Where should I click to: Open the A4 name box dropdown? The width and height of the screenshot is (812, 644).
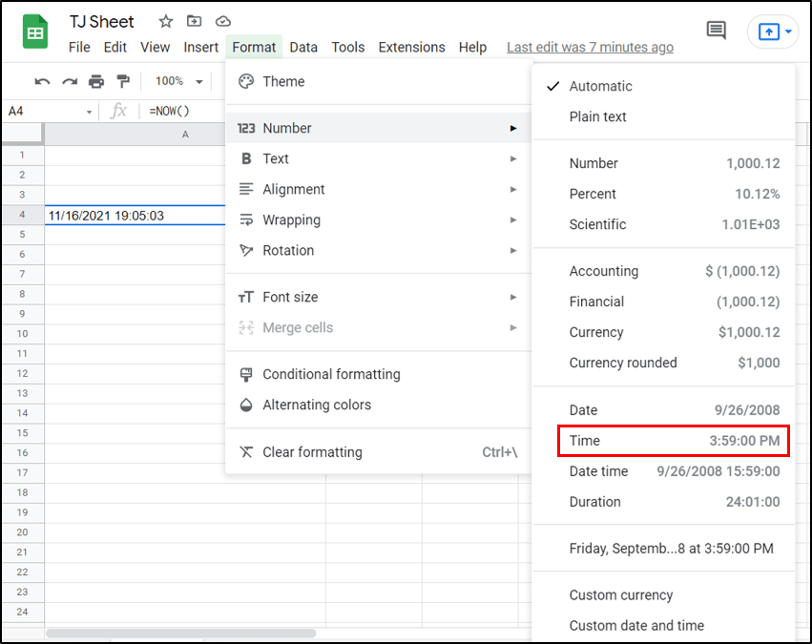click(89, 112)
